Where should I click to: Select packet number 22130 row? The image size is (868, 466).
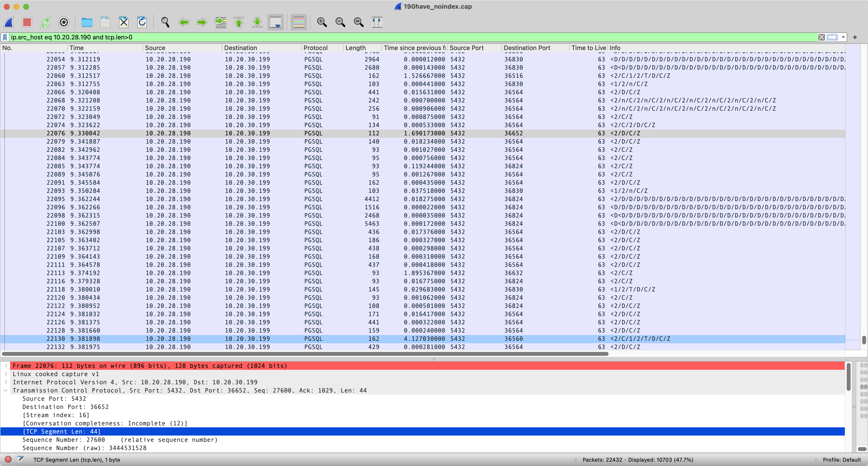click(337, 339)
